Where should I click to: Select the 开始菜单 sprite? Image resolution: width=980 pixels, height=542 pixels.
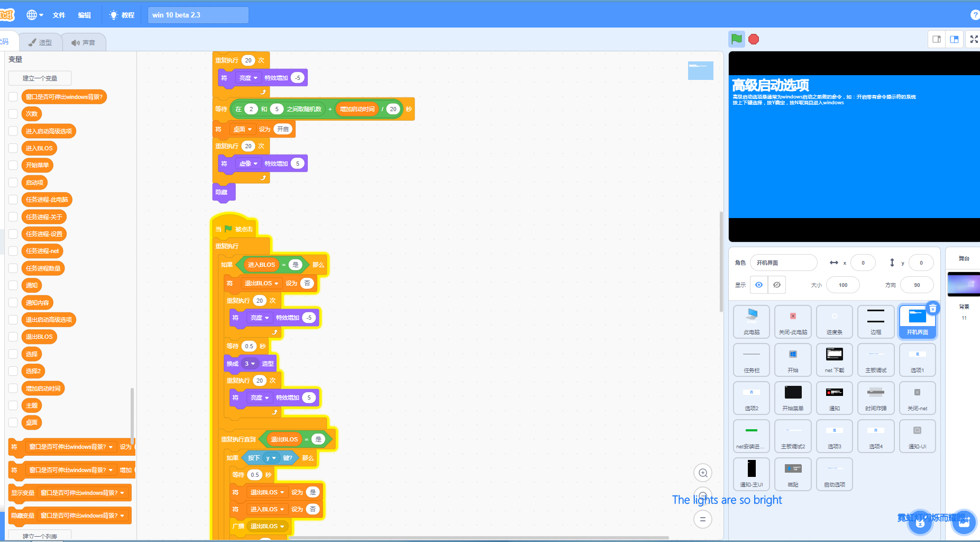[x=793, y=398]
